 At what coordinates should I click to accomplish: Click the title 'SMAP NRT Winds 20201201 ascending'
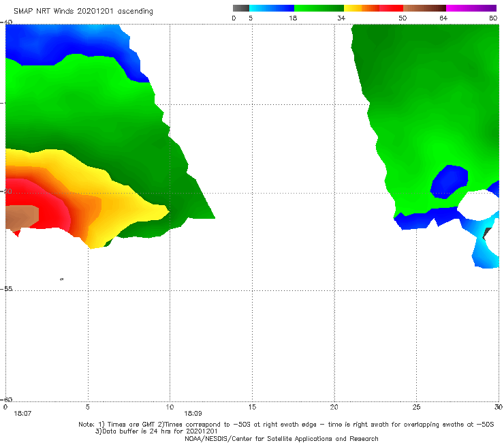[x=83, y=12]
